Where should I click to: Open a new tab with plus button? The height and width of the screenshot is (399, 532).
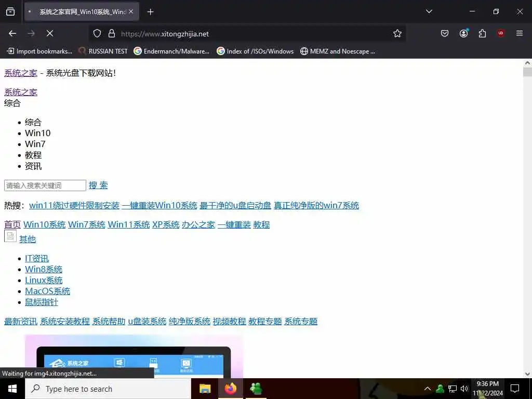(150, 12)
